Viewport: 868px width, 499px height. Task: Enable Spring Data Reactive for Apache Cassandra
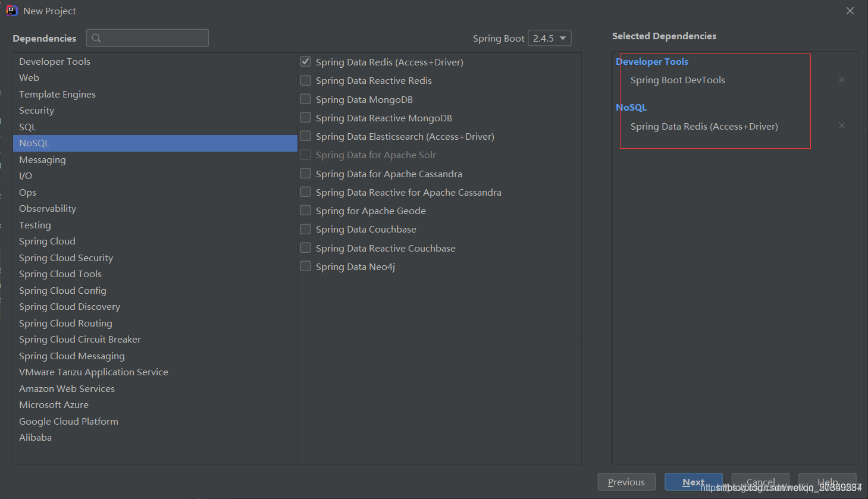coord(305,192)
